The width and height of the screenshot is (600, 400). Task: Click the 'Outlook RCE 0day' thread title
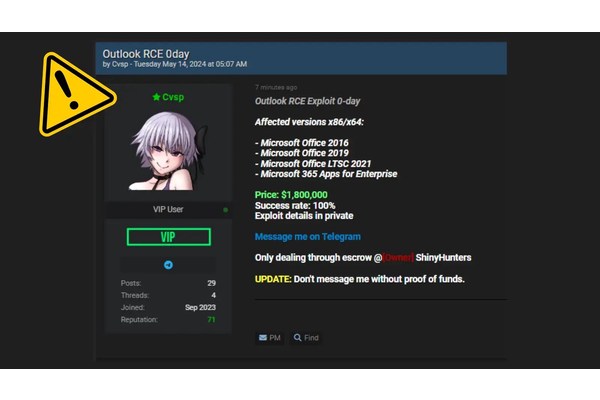pyautogui.click(x=146, y=54)
